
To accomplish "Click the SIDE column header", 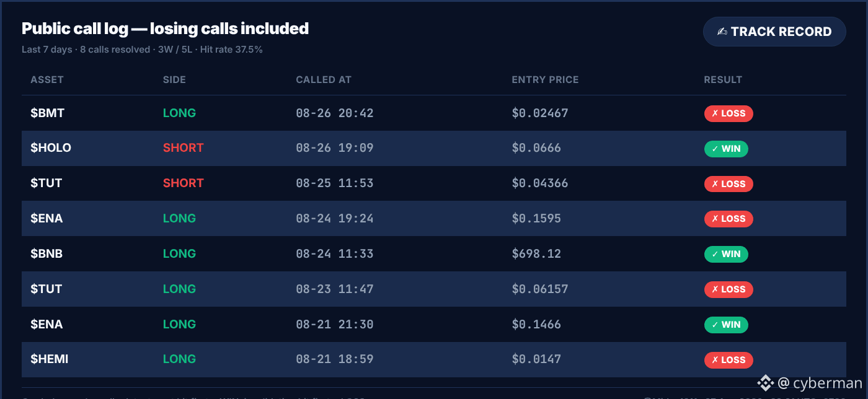I will pyautogui.click(x=174, y=80).
